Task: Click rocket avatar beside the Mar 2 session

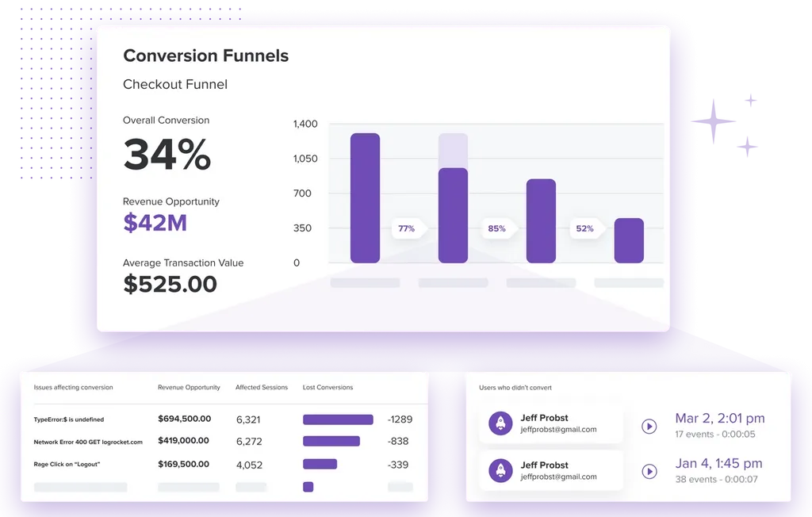Action: [500, 423]
